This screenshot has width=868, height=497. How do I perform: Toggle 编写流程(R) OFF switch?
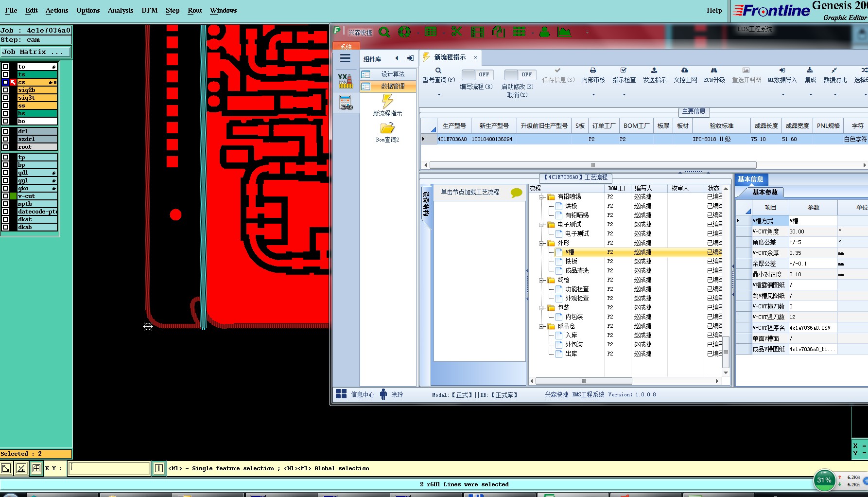click(477, 74)
